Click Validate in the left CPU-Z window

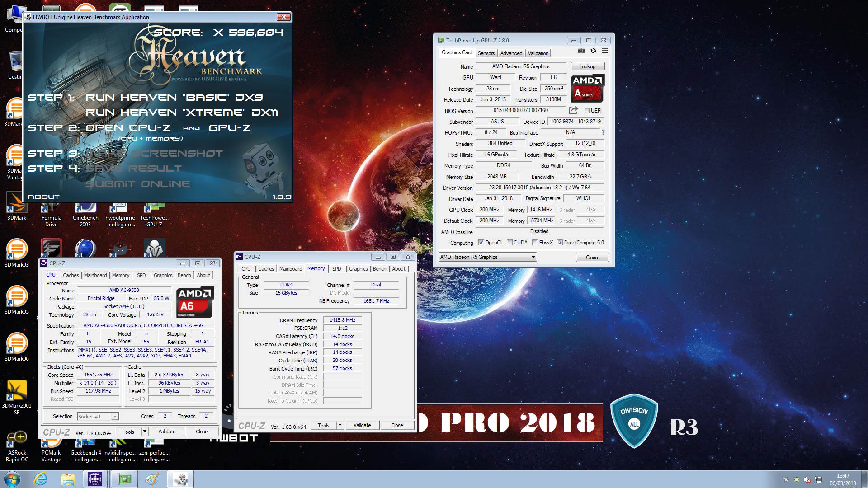click(x=167, y=432)
